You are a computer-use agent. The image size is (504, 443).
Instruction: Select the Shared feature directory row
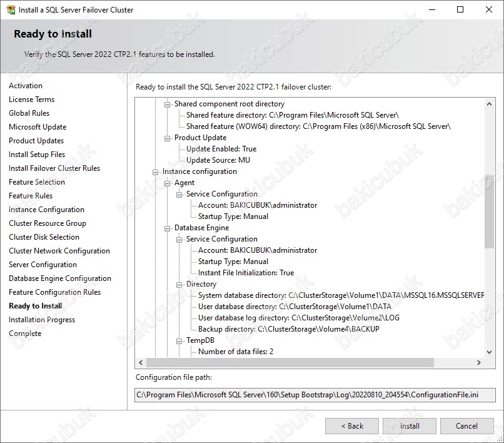[293, 115]
